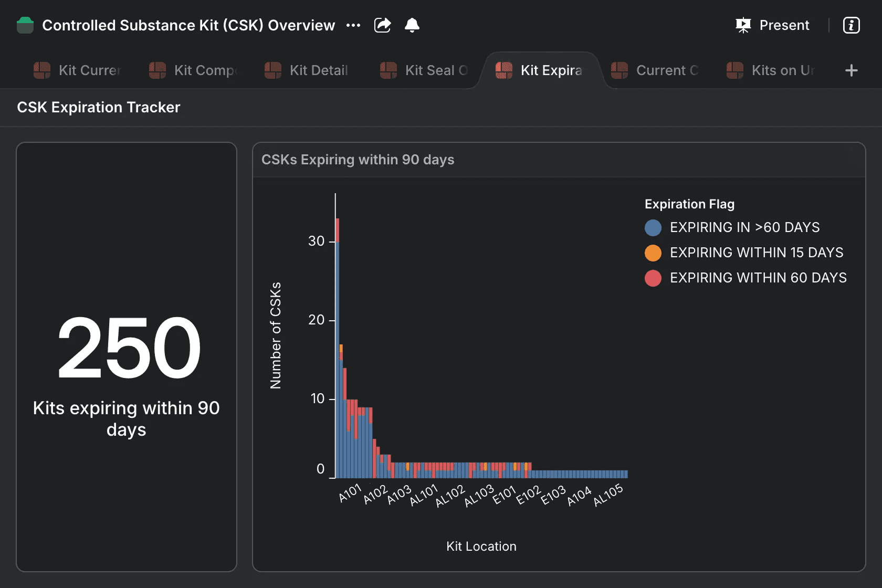Image resolution: width=882 pixels, height=588 pixels.
Task: Open notifications bell icon
Action: 412,25
